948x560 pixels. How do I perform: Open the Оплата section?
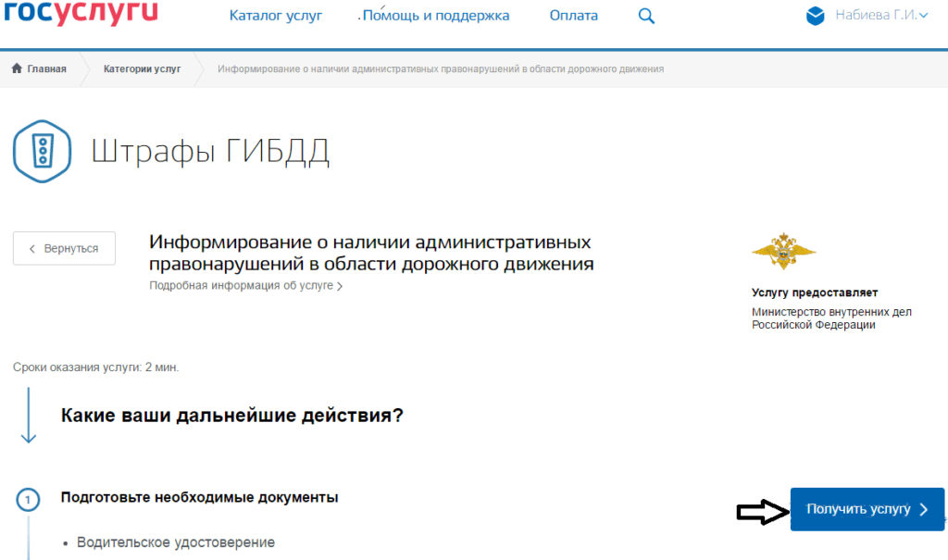[x=574, y=16]
